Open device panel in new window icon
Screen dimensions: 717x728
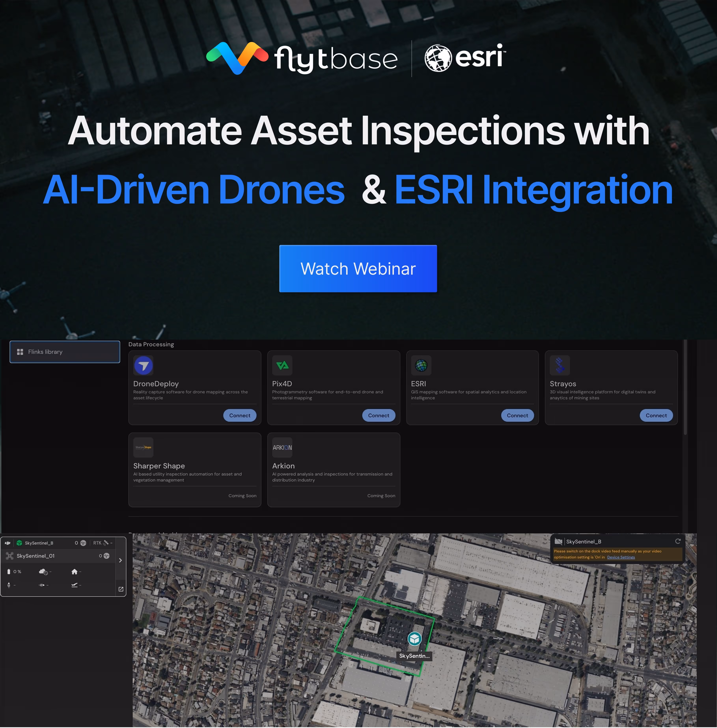tap(121, 589)
